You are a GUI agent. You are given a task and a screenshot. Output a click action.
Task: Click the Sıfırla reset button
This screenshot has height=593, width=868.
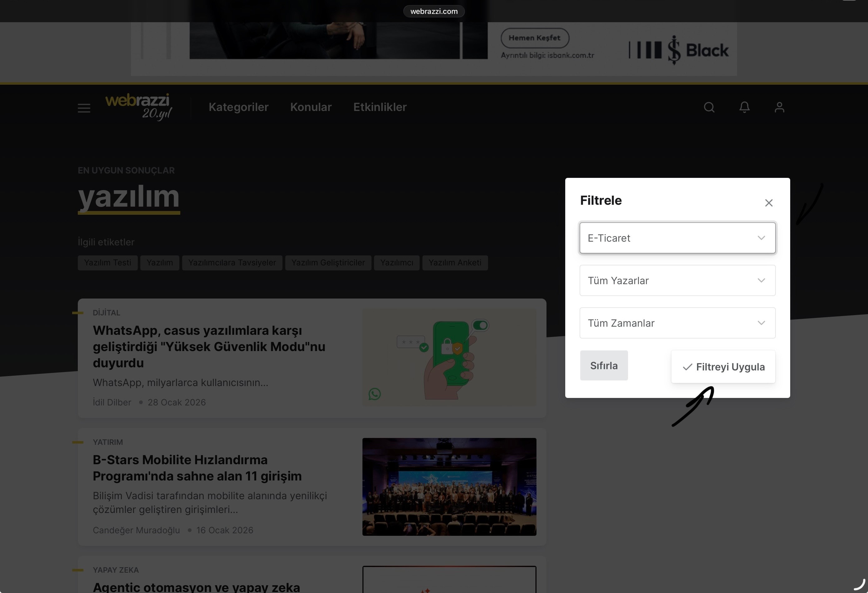click(604, 365)
